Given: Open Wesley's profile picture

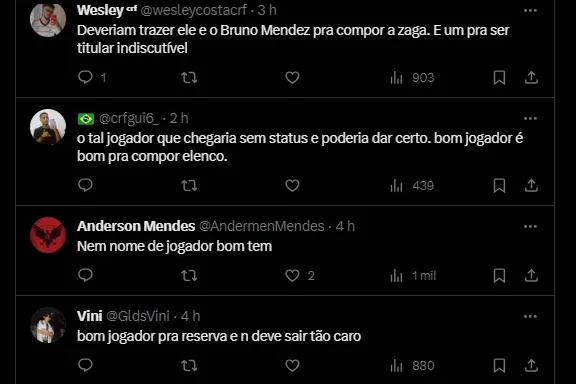Looking at the screenshot, I should [48, 19].
